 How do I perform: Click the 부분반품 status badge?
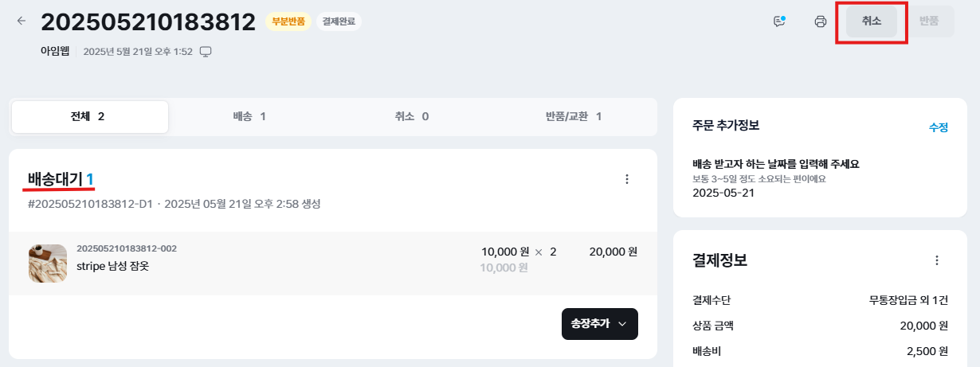point(286,21)
